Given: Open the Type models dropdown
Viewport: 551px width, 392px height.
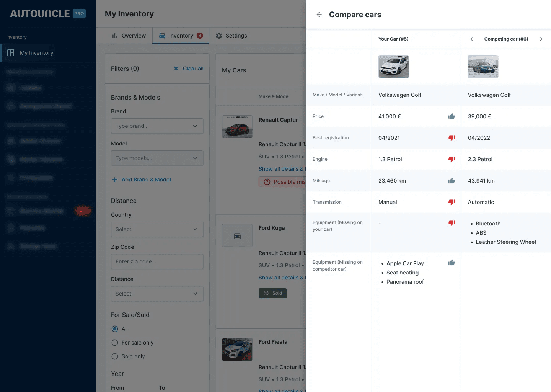Looking at the screenshot, I should tap(157, 158).
